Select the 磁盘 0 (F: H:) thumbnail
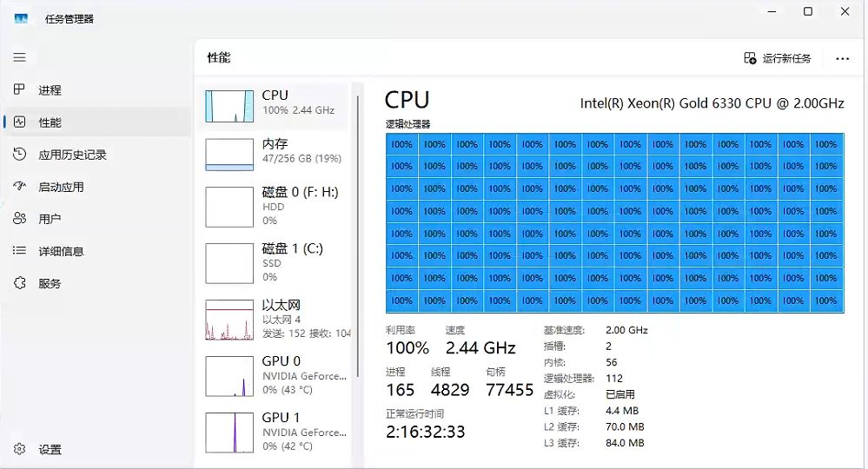Image resolution: width=868 pixels, height=469 pixels. click(229, 207)
